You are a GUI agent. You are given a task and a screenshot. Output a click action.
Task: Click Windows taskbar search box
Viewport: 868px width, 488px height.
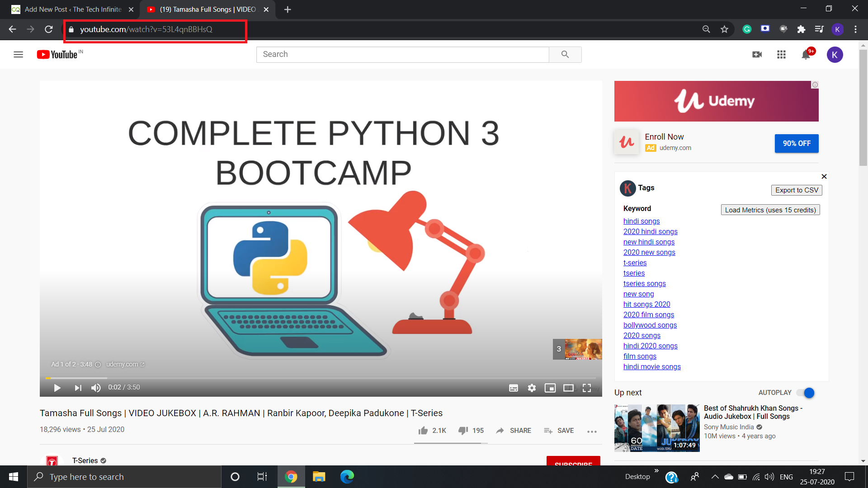tap(124, 477)
